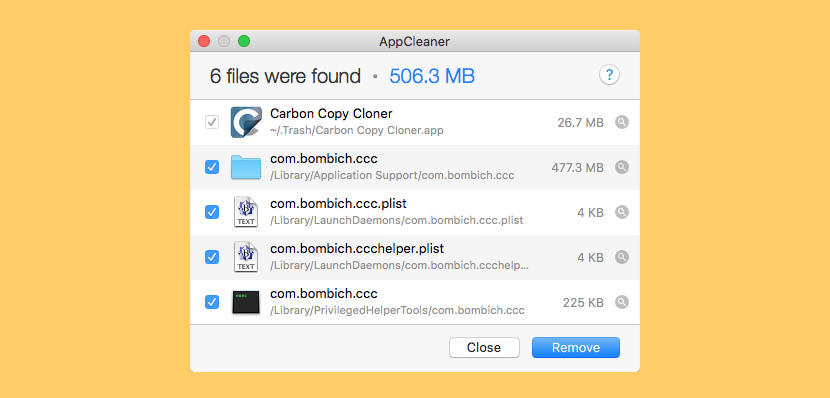Reveal the 225 KB helper tool in Finder

click(x=622, y=302)
